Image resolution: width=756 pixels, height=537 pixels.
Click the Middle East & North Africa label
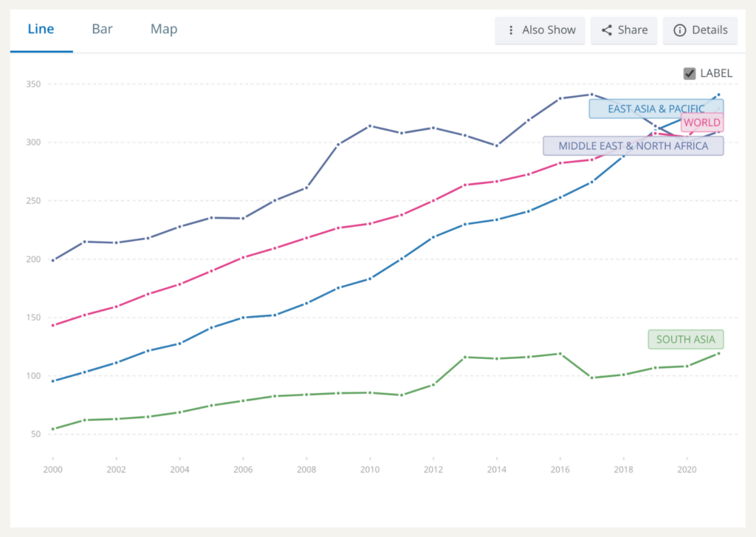point(633,146)
